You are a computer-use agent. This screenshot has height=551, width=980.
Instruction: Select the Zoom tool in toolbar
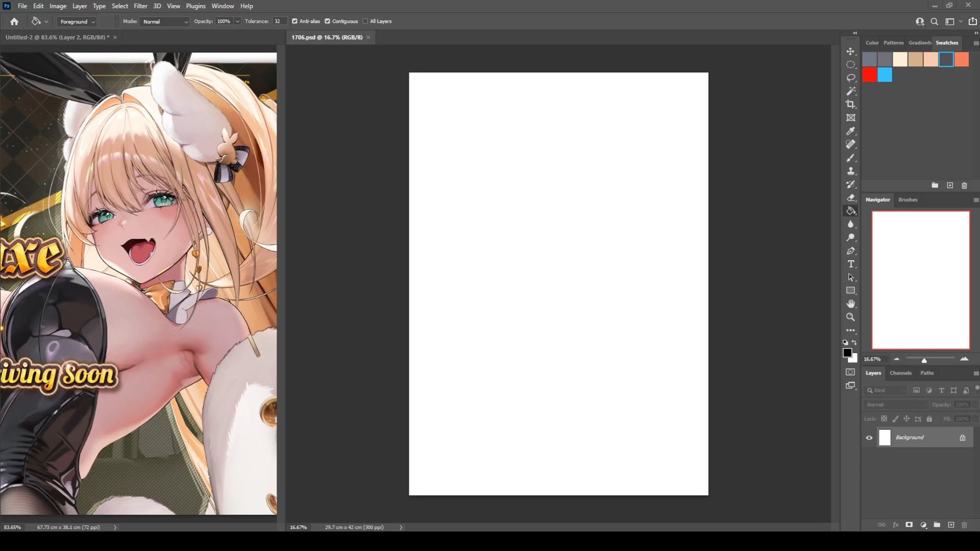coord(850,317)
